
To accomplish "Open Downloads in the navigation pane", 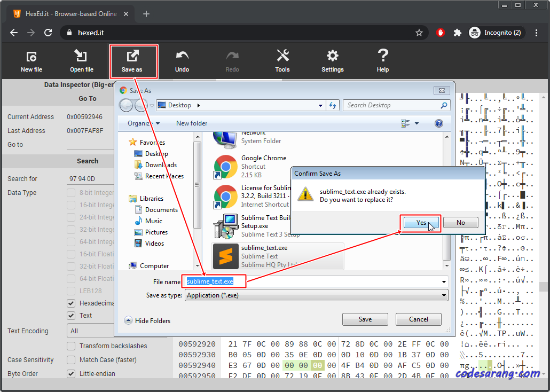I will tap(156, 165).
